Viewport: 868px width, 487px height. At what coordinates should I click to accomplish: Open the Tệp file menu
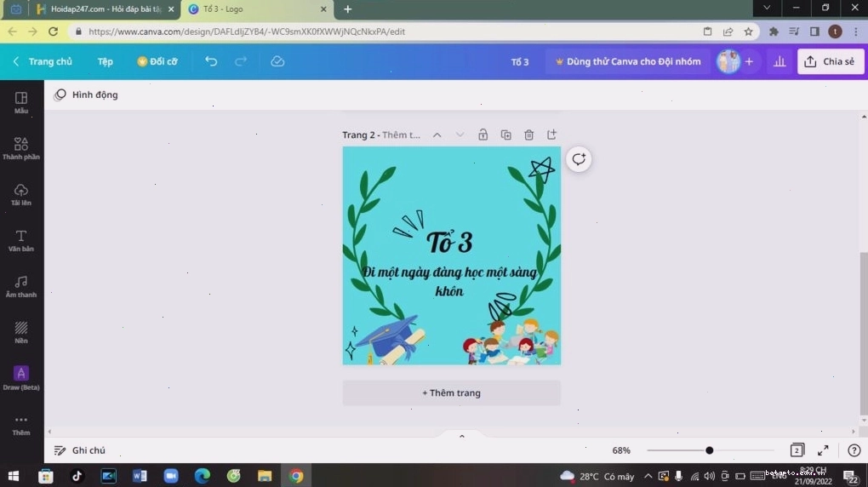pyautogui.click(x=106, y=61)
